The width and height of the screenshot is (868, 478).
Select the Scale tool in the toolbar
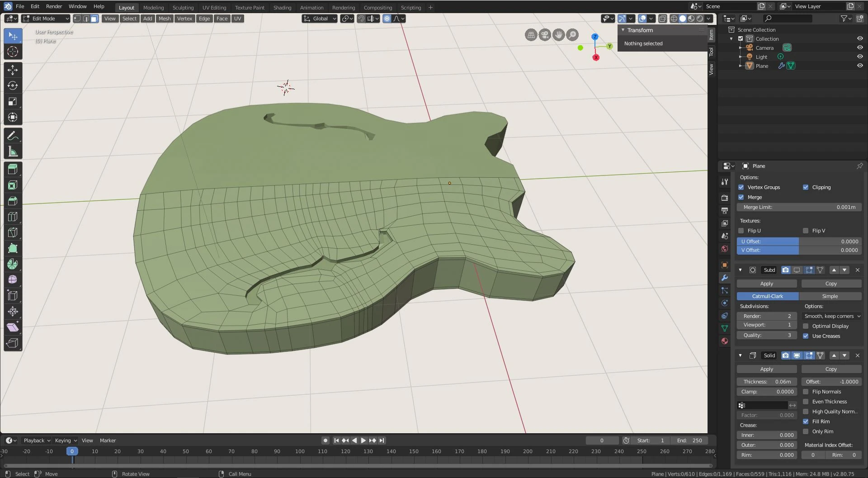tap(13, 101)
